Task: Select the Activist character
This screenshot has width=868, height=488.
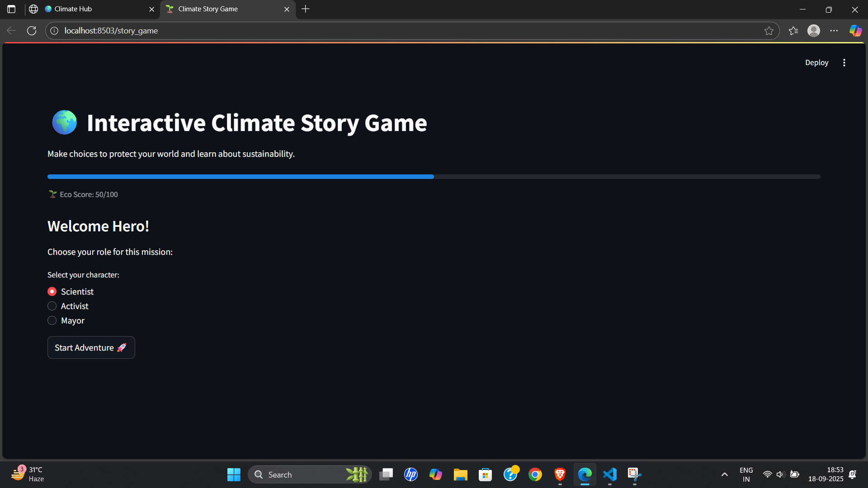Action: 52,306
